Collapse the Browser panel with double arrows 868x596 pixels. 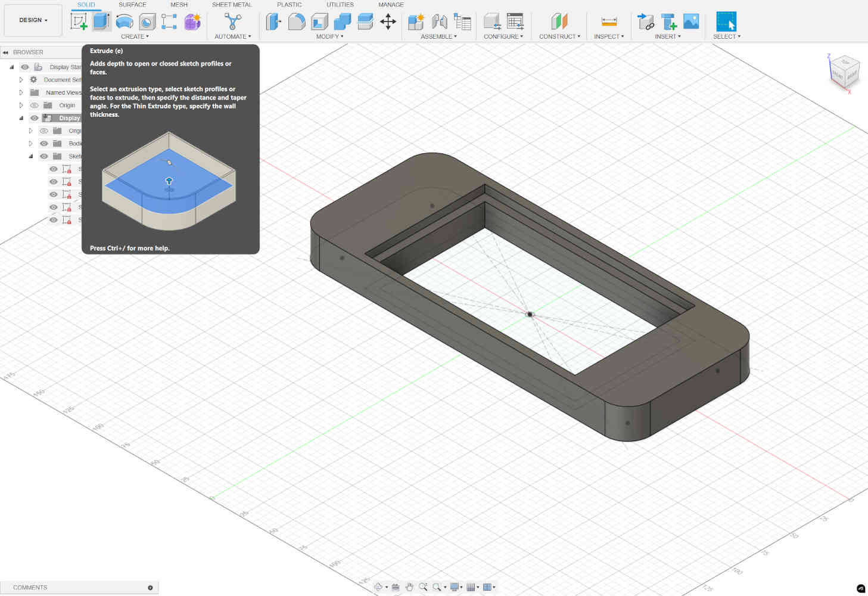coord(5,52)
